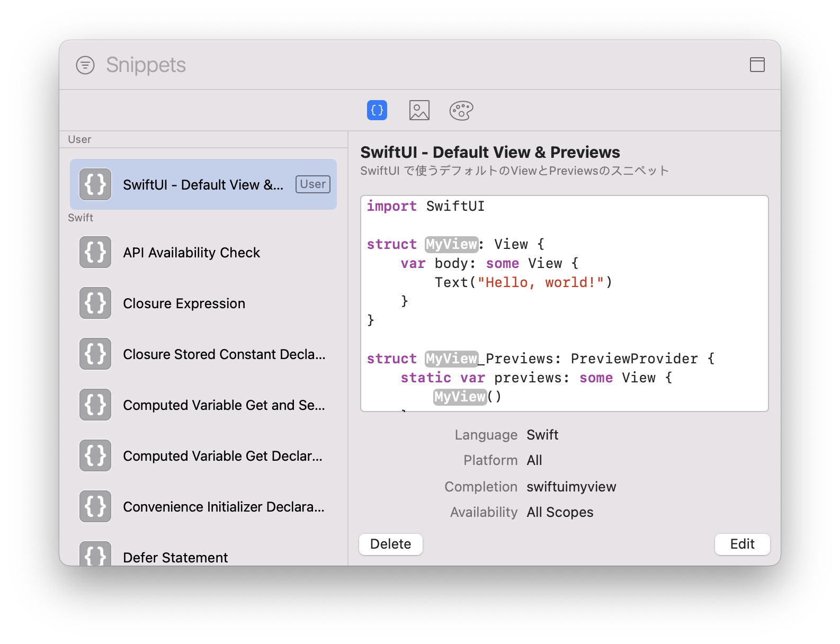Click the User section header
840x644 pixels.
pyautogui.click(x=79, y=139)
